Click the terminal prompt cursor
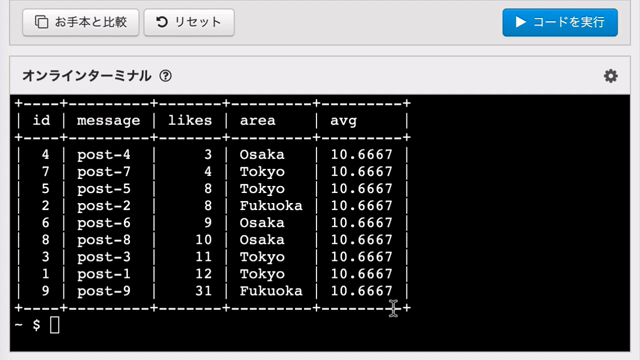The image size is (640, 360). tap(55, 325)
